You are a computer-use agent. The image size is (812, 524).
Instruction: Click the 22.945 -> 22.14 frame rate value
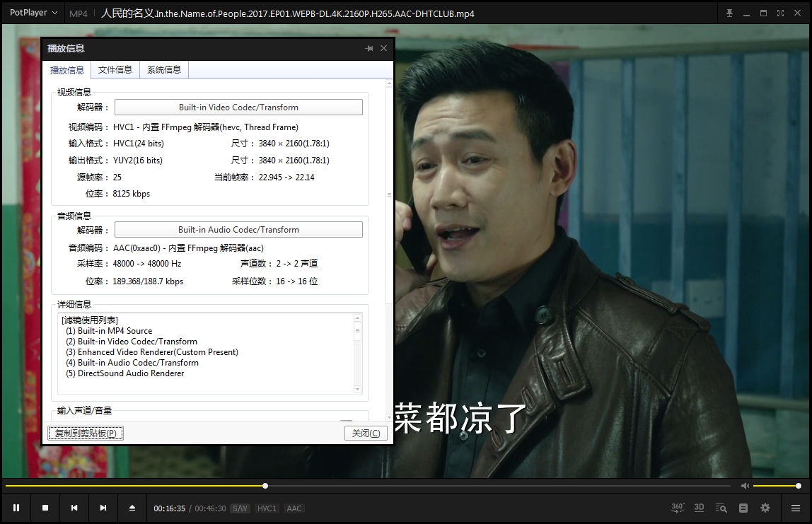coord(286,177)
